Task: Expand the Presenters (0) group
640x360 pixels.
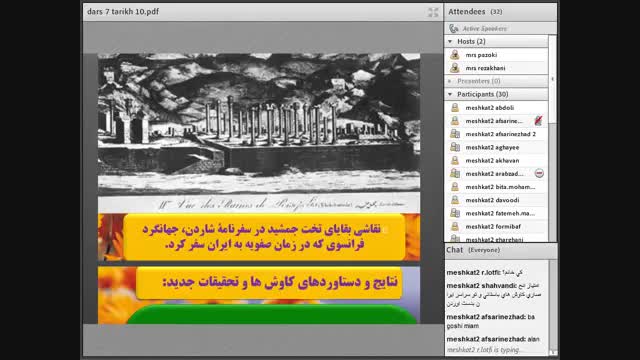Action: coord(450,81)
